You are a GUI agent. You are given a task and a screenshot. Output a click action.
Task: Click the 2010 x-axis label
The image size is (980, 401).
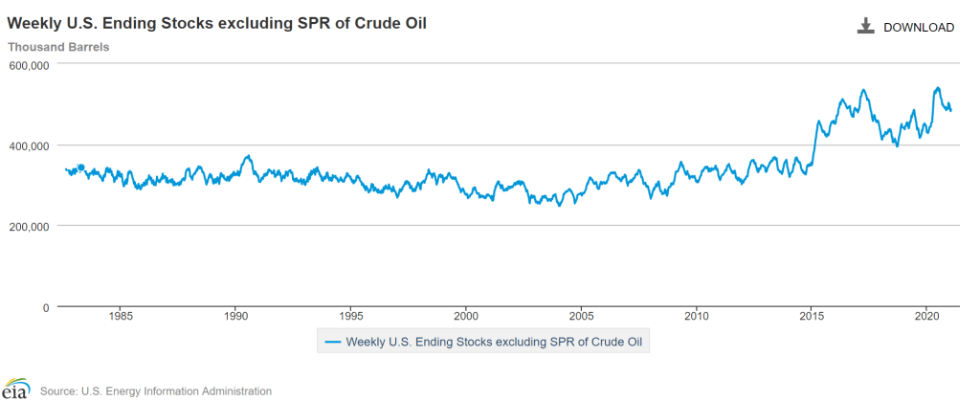[697, 315]
